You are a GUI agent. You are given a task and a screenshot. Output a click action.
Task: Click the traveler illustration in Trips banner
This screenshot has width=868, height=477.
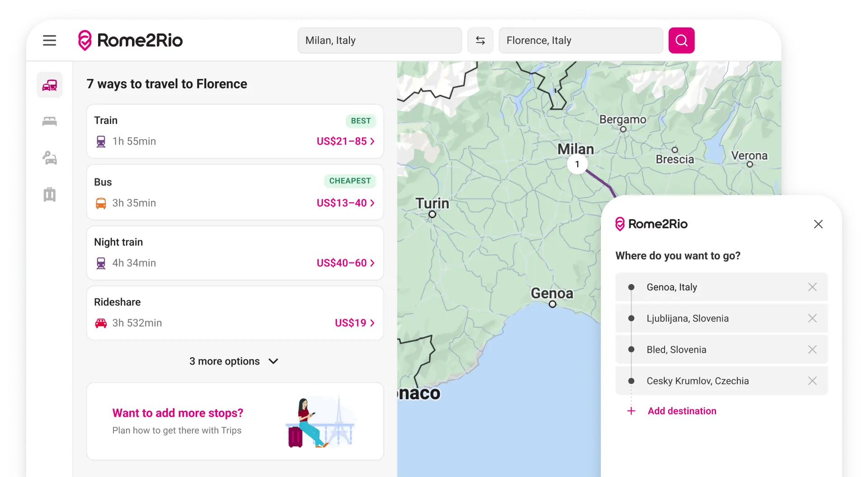point(321,422)
